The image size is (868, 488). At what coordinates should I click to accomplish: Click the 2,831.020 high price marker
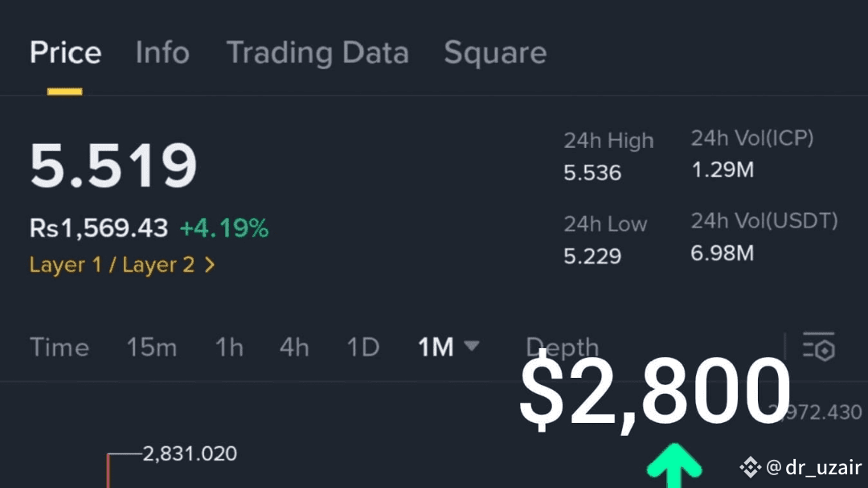point(190,453)
